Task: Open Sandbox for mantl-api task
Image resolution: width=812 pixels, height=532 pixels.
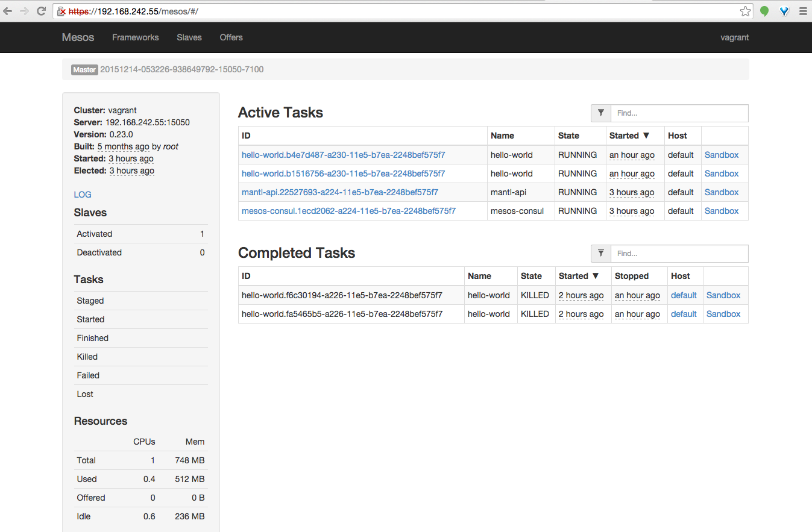Action: (x=722, y=192)
